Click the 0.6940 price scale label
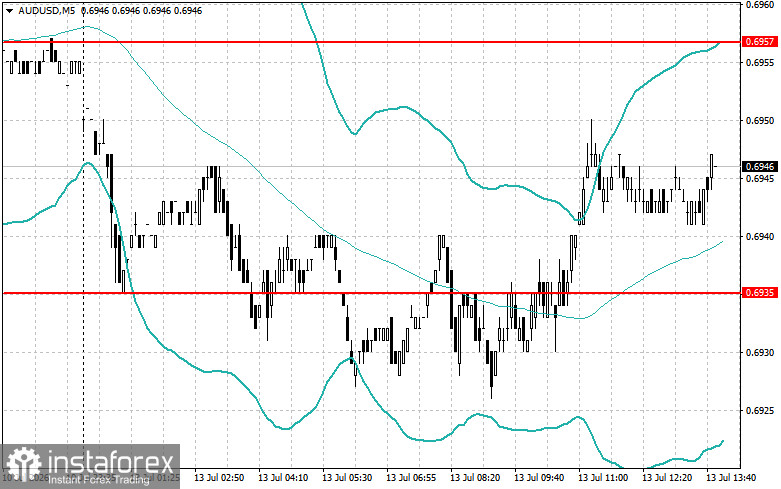 (x=760, y=237)
